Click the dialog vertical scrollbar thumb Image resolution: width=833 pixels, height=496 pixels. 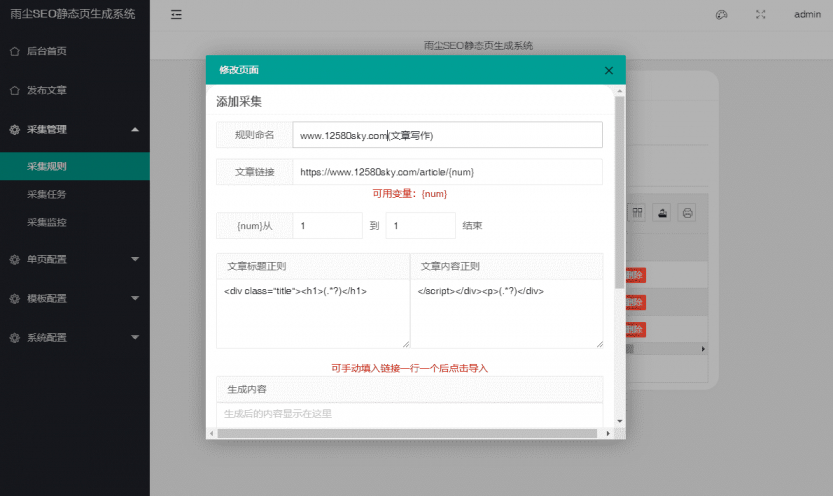619,192
